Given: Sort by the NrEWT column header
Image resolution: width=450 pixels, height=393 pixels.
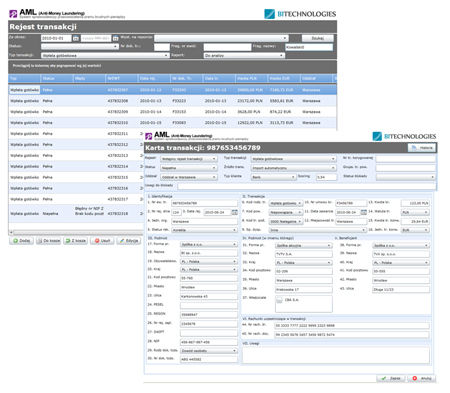Looking at the screenshot, I should pyautogui.click(x=121, y=78).
